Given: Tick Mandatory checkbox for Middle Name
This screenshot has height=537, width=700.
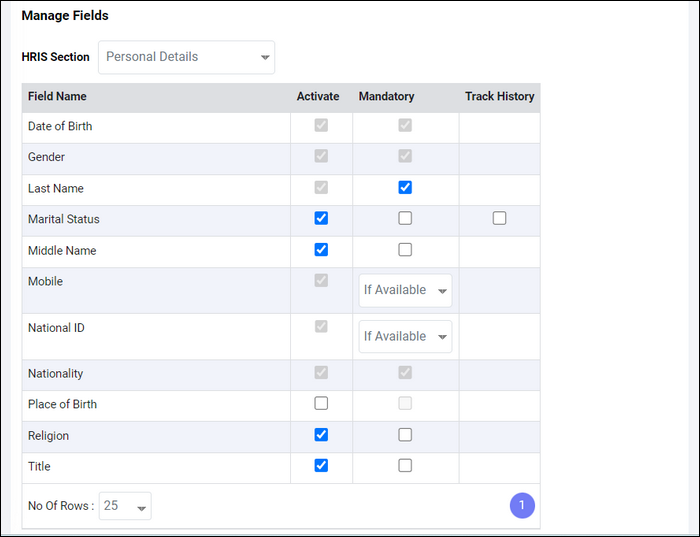Looking at the screenshot, I should pyautogui.click(x=405, y=250).
